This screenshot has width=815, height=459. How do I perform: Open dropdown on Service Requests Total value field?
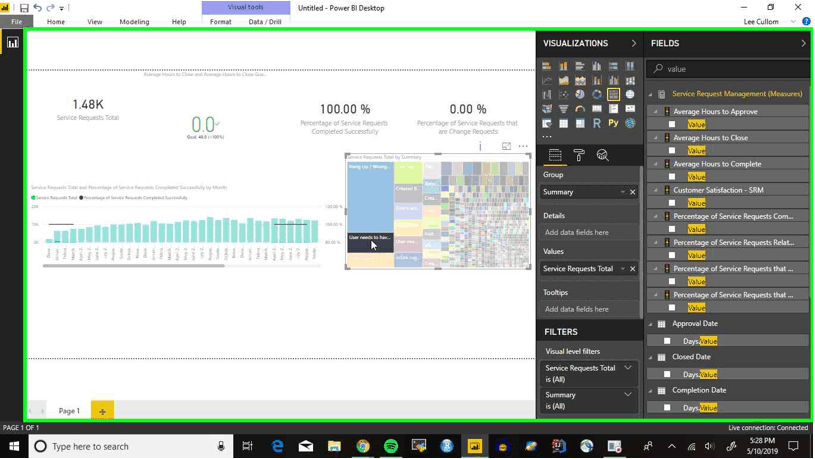623,269
